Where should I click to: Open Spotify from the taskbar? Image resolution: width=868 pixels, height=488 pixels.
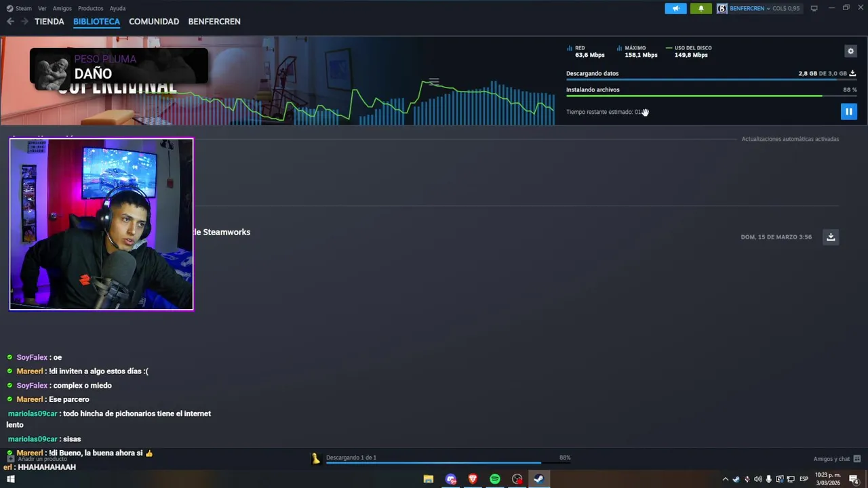(495, 479)
